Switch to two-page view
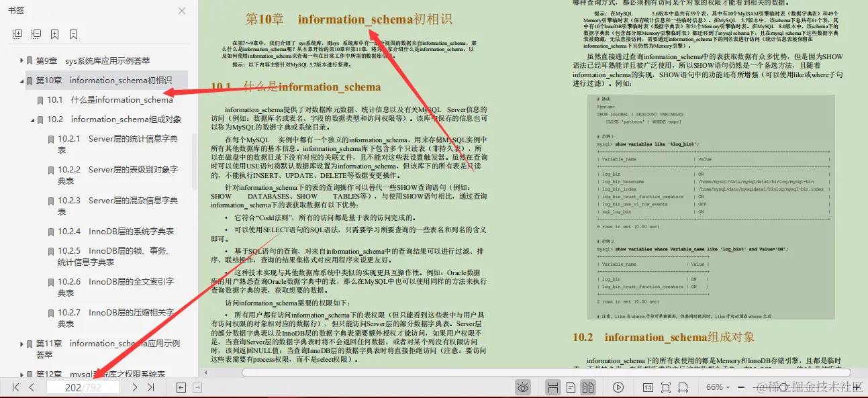 tap(588, 387)
